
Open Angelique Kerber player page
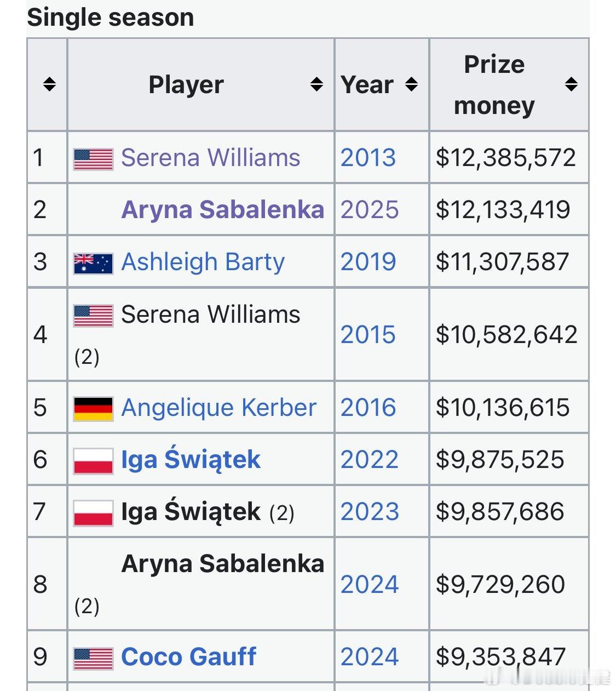point(219,408)
